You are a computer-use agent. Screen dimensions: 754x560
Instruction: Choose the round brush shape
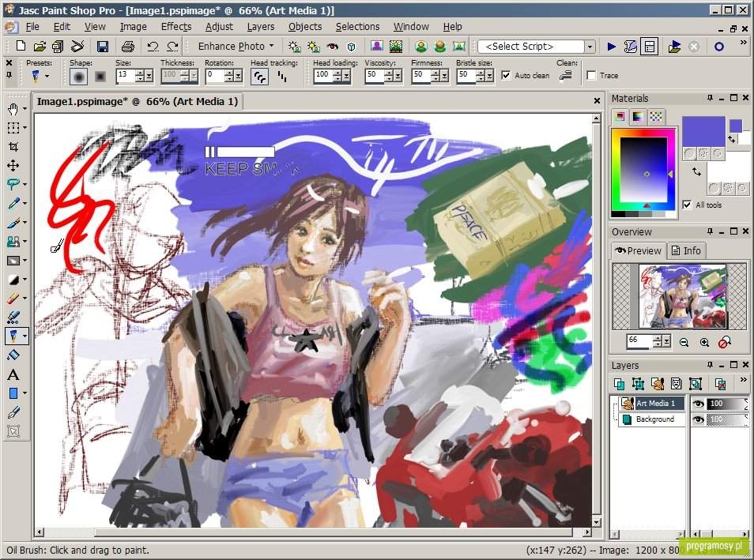click(x=78, y=76)
